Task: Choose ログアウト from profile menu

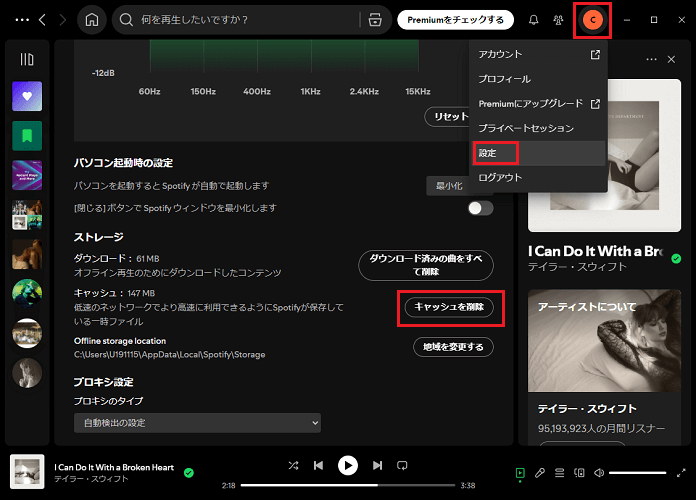Action: [x=539, y=178]
